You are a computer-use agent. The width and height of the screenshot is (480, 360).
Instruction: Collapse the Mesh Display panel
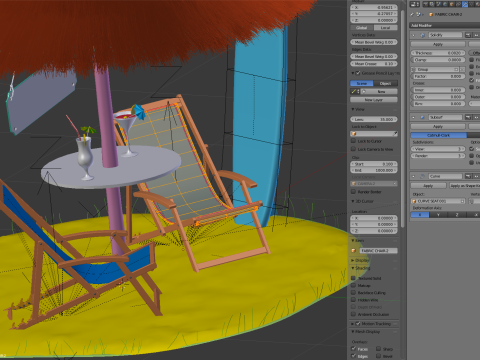pyautogui.click(x=353, y=332)
